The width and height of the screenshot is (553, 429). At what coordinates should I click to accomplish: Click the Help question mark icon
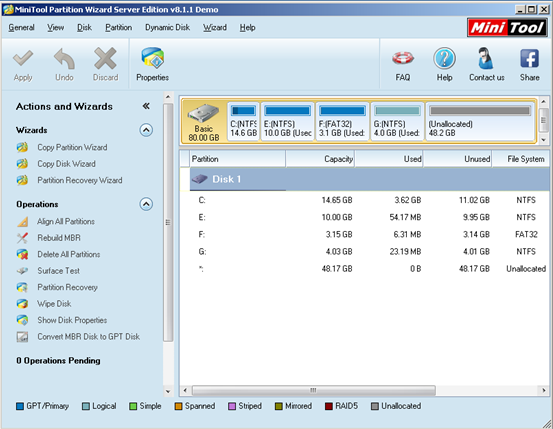tap(444, 58)
